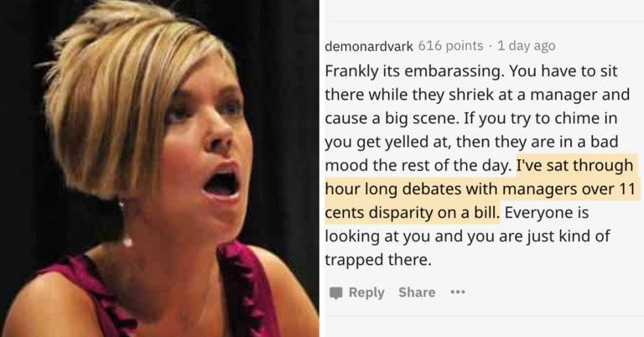Screen dimensions: 644x337
Task: Open the three-dot more options menu
Action: 458,293
